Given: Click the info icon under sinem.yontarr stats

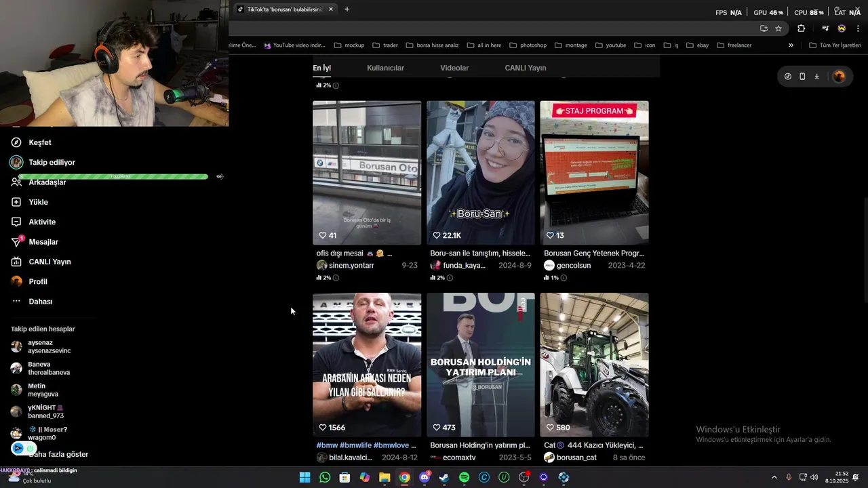Looking at the screenshot, I should pyautogui.click(x=336, y=278).
